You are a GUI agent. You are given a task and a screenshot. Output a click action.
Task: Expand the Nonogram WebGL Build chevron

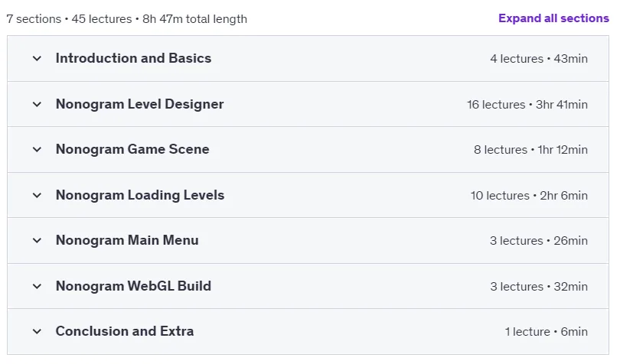point(37,287)
